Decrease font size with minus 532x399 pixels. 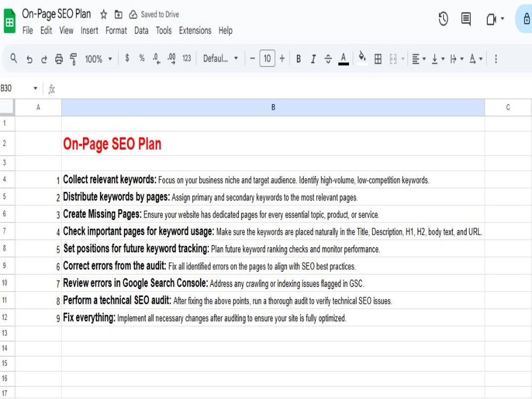252,59
